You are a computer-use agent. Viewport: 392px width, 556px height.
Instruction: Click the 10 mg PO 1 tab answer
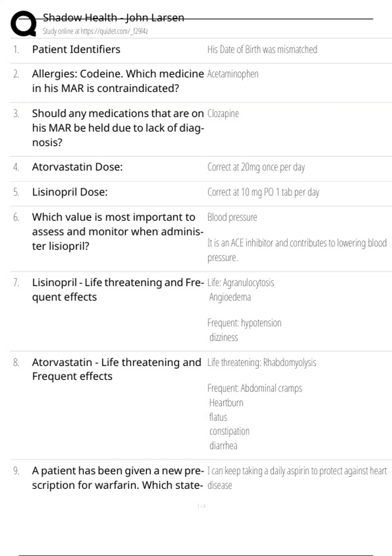[263, 192]
